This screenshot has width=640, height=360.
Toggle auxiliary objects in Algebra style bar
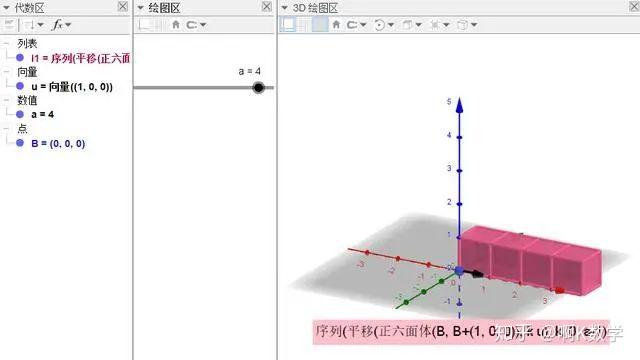(9, 25)
